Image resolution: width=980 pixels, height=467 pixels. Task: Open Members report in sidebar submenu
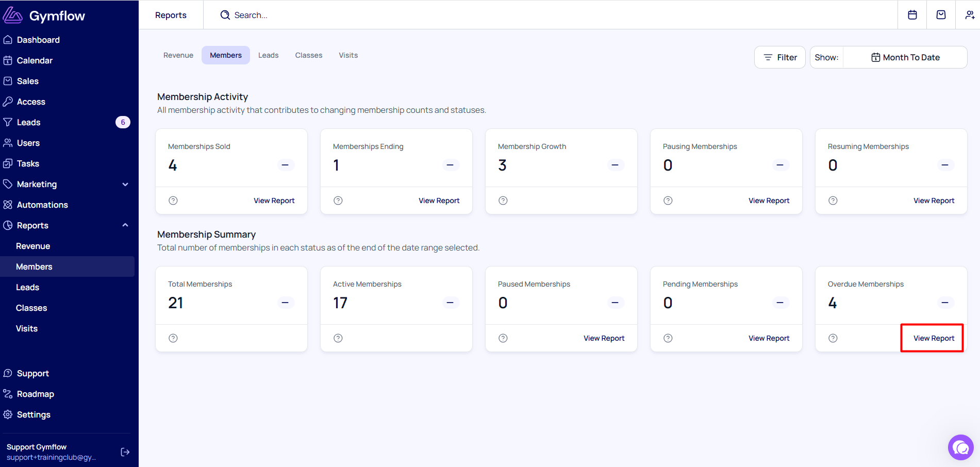68,266
